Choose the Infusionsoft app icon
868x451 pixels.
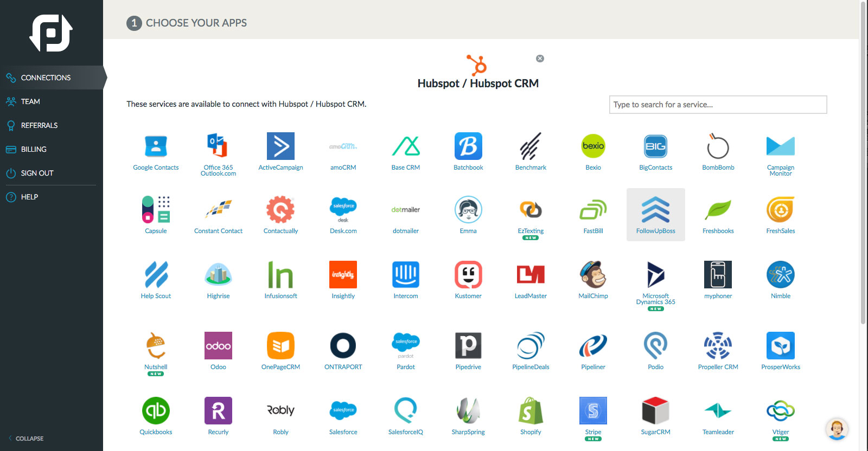tap(280, 275)
